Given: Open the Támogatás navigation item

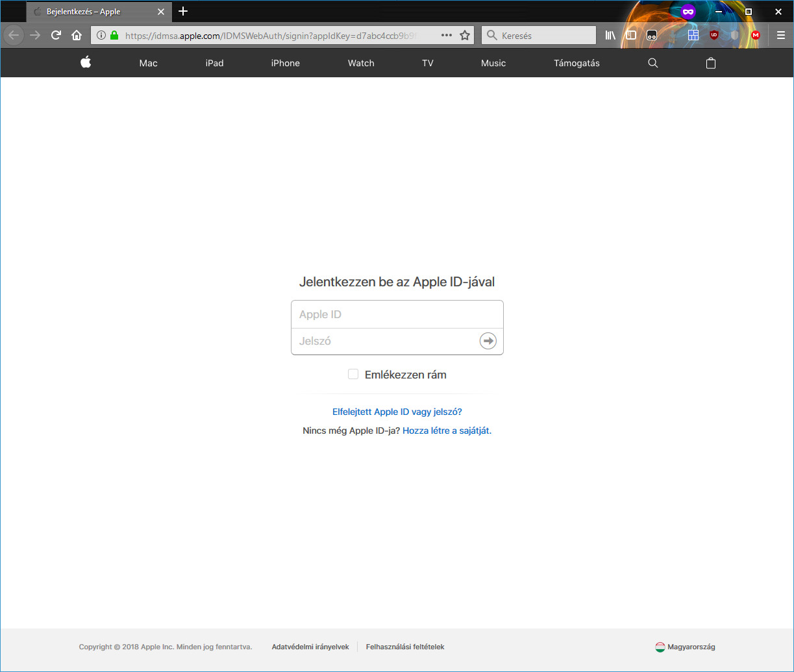Looking at the screenshot, I should pyautogui.click(x=577, y=63).
